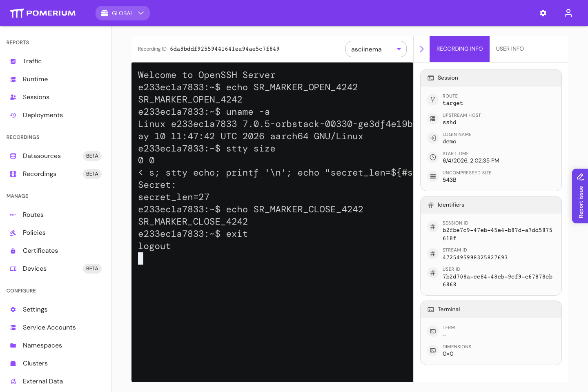Click the terminal cursor block

click(x=140, y=258)
